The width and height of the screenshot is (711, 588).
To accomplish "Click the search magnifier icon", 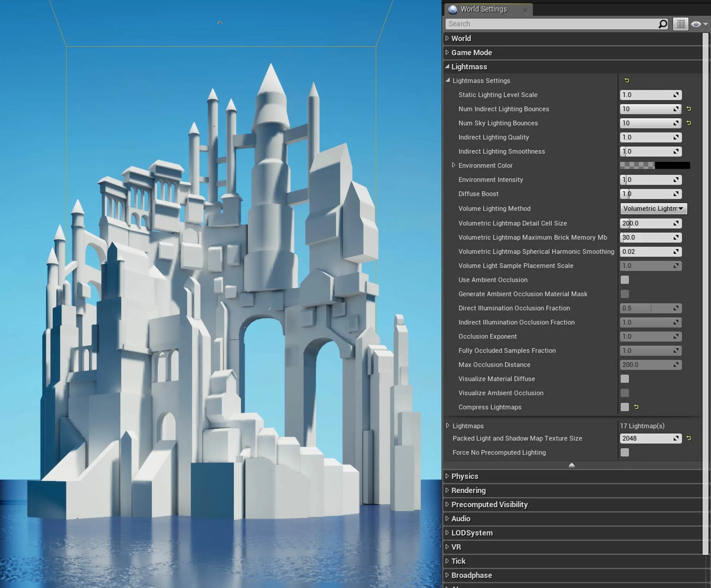I will (663, 24).
